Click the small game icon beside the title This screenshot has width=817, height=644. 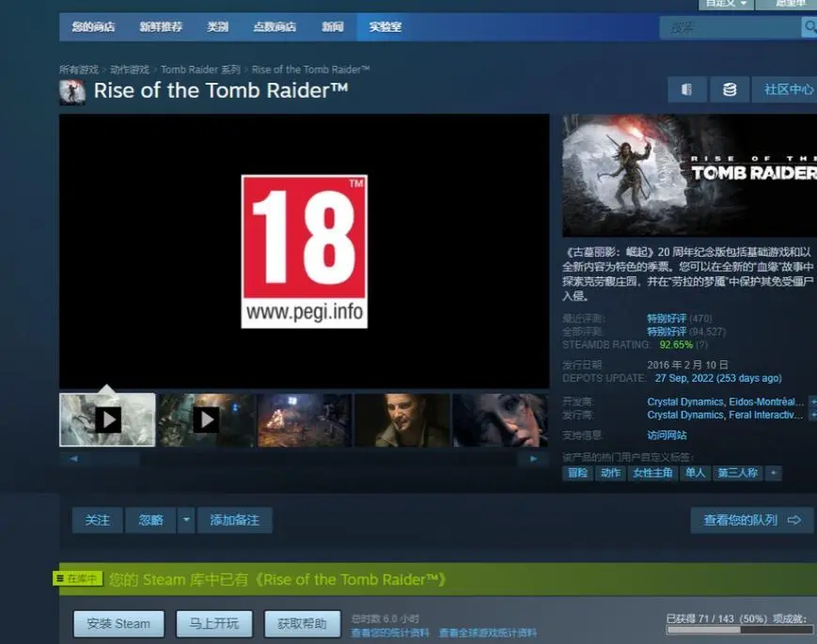pos(72,92)
